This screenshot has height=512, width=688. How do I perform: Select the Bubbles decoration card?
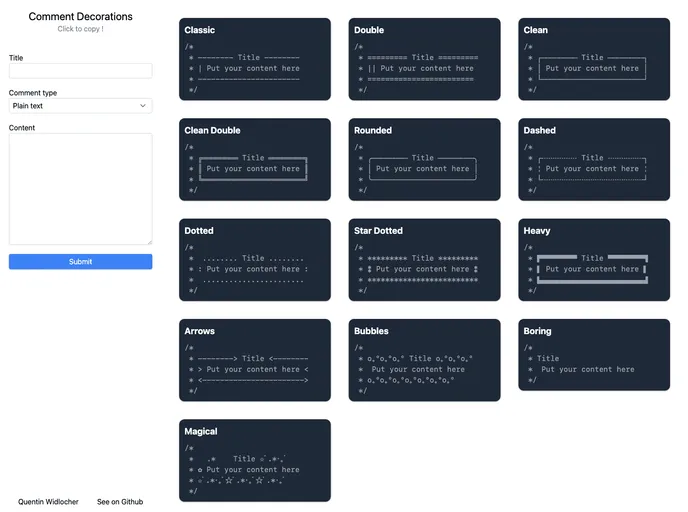click(x=424, y=360)
